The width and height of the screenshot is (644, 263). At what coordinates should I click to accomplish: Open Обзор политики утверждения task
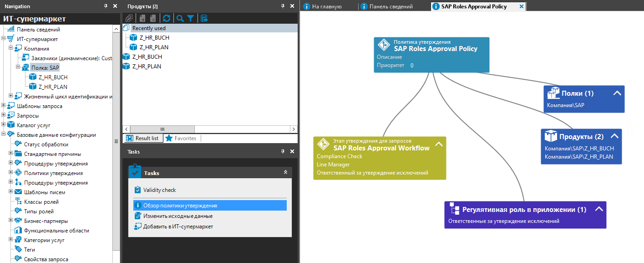pyautogui.click(x=210, y=206)
